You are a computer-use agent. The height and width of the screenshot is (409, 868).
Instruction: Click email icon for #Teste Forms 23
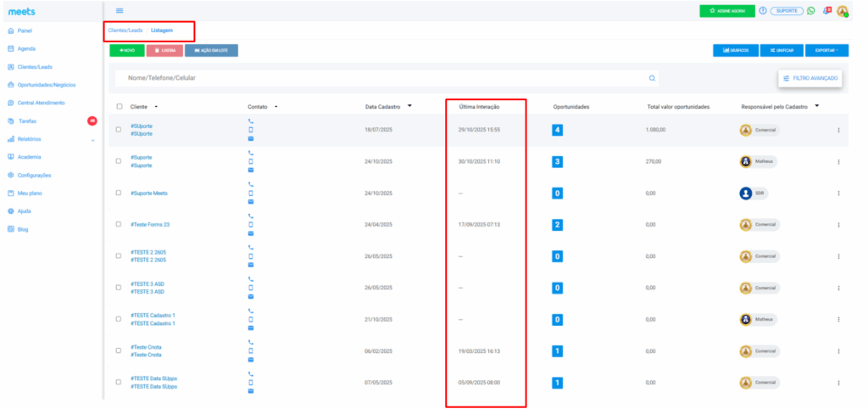pyautogui.click(x=250, y=233)
